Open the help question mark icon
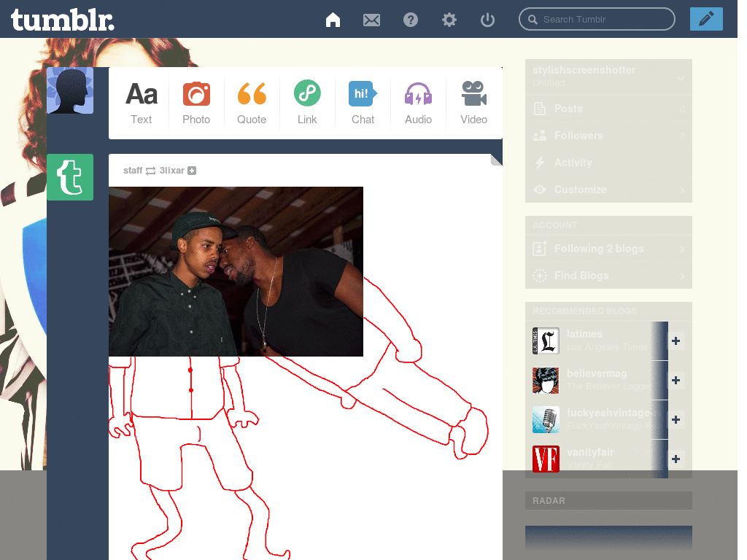Viewport: 747px width, 560px height. tap(410, 20)
